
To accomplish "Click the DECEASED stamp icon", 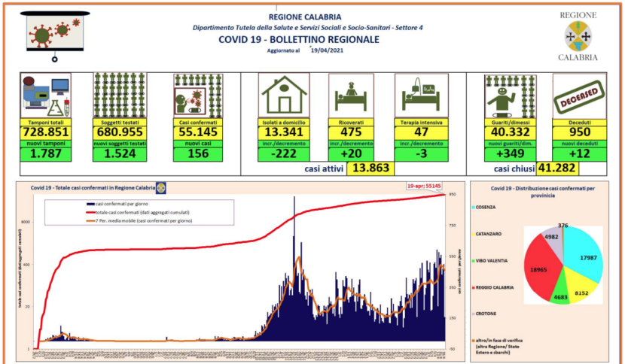I will (x=578, y=95).
